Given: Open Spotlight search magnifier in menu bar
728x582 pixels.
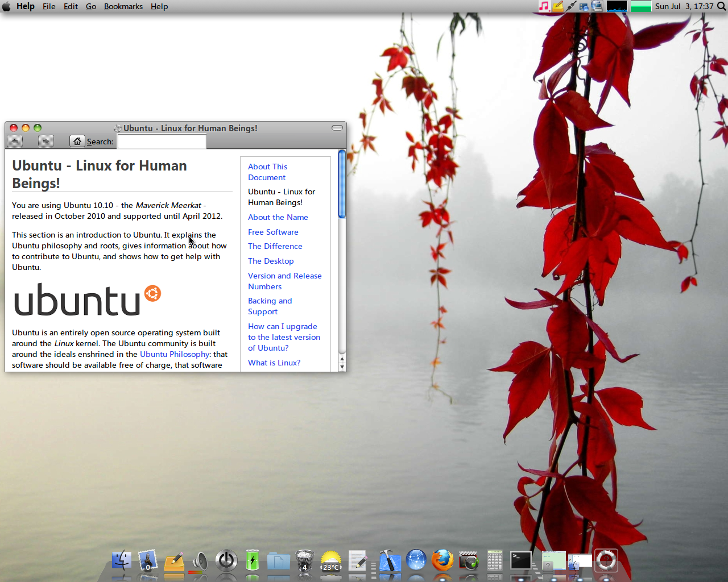Looking at the screenshot, I should pyautogui.click(x=721, y=6).
